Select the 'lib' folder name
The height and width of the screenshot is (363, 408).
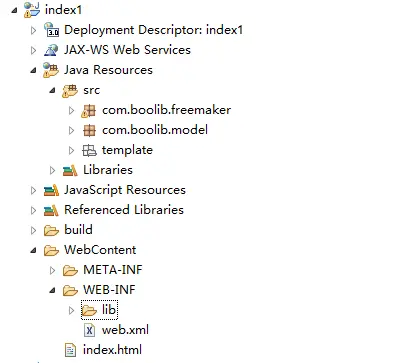click(109, 310)
